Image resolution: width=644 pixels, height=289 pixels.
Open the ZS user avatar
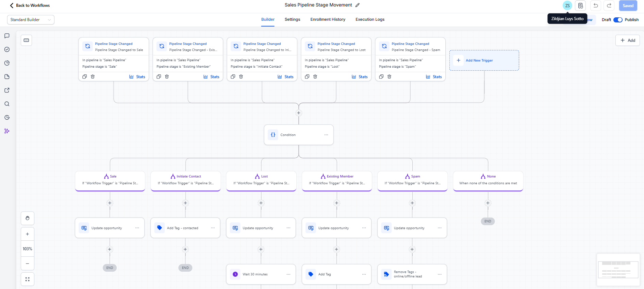[567, 5]
